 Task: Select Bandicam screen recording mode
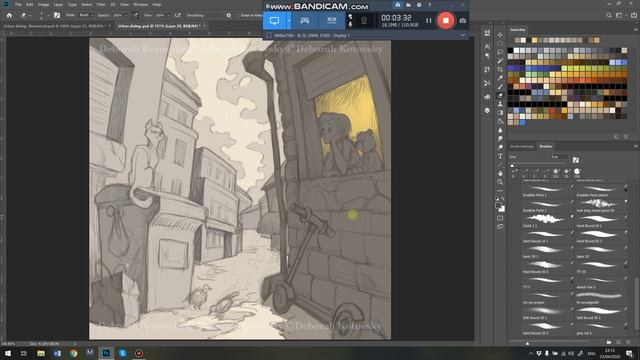point(274,20)
